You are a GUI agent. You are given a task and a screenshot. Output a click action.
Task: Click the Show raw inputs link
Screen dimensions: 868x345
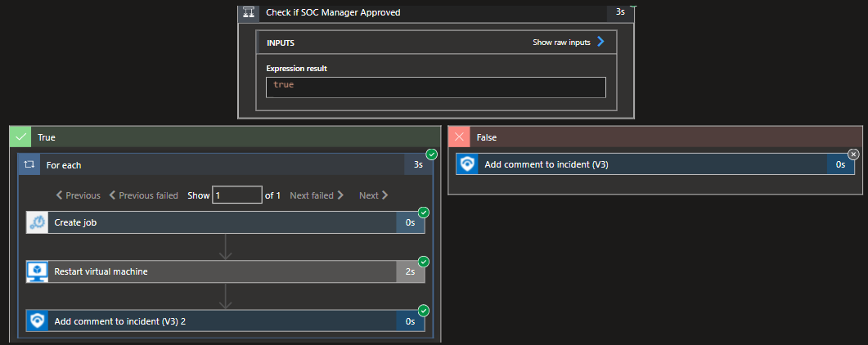click(561, 42)
